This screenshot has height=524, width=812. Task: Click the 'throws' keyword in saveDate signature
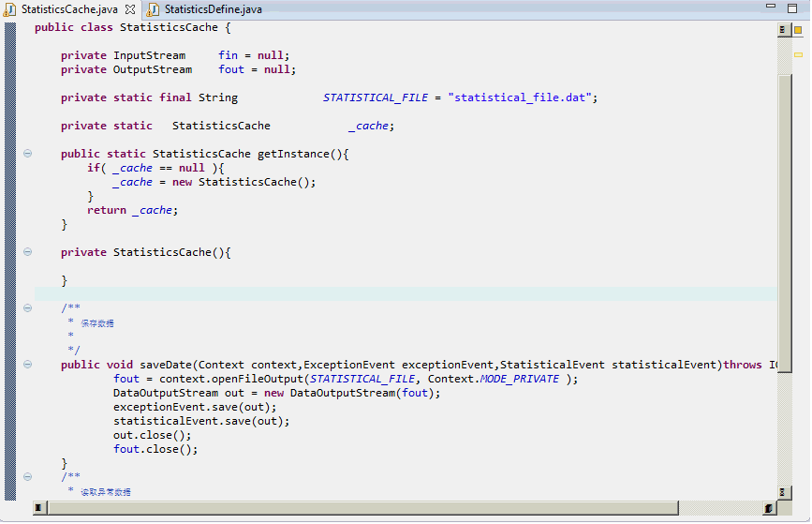point(742,365)
